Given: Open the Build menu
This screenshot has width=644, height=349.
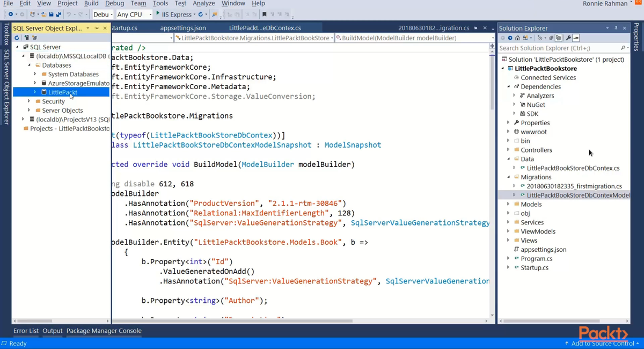Looking at the screenshot, I should (x=91, y=3).
